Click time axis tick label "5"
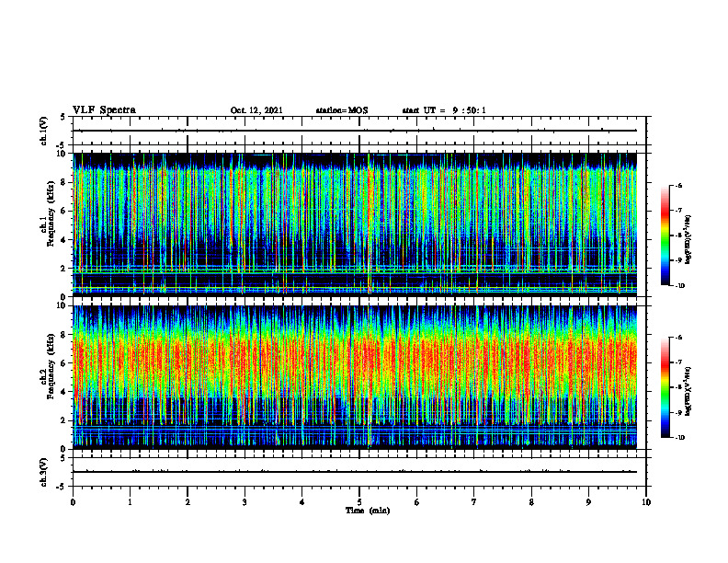 pyautogui.click(x=359, y=502)
